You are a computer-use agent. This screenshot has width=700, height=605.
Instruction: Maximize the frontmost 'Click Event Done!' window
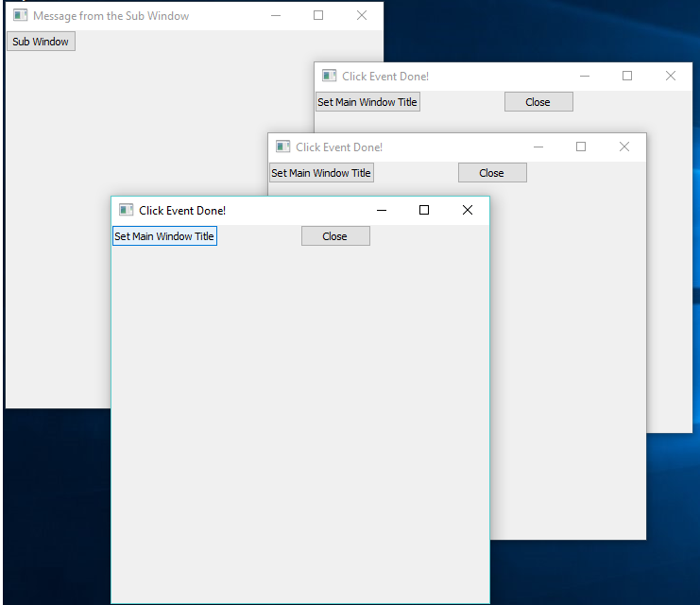coord(424,210)
